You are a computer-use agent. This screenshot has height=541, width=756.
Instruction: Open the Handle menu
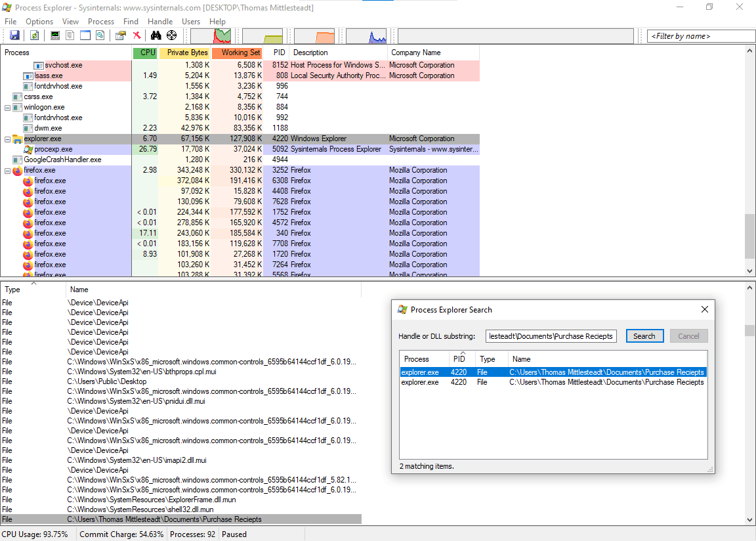coord(160,22)
